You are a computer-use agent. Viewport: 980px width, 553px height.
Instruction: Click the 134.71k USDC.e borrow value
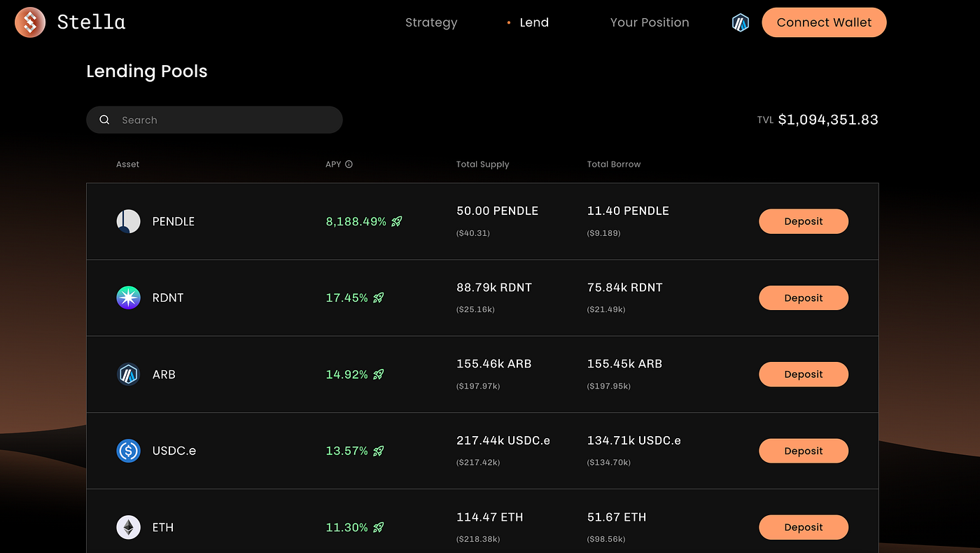pos(634,440)
